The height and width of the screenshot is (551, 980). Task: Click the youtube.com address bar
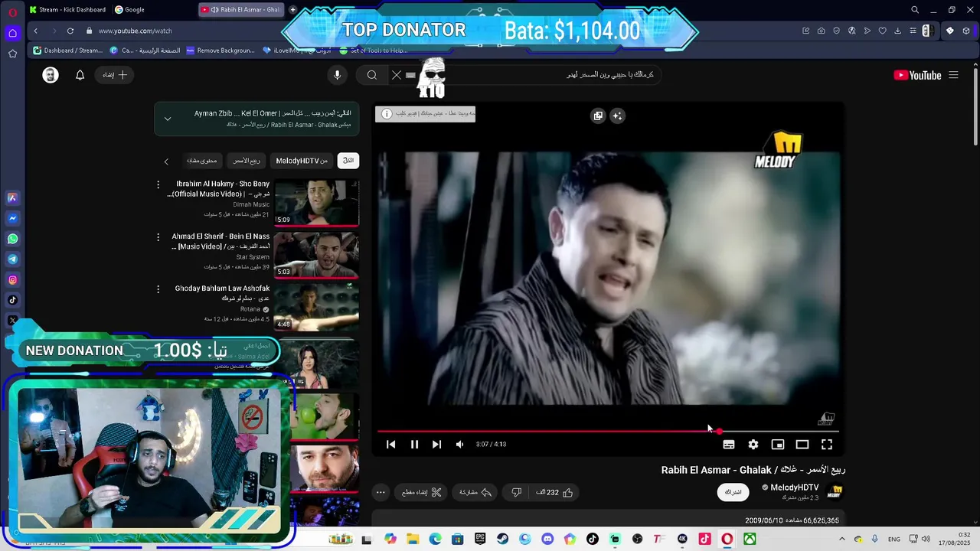pyautogui.click(x=135, y=31)
